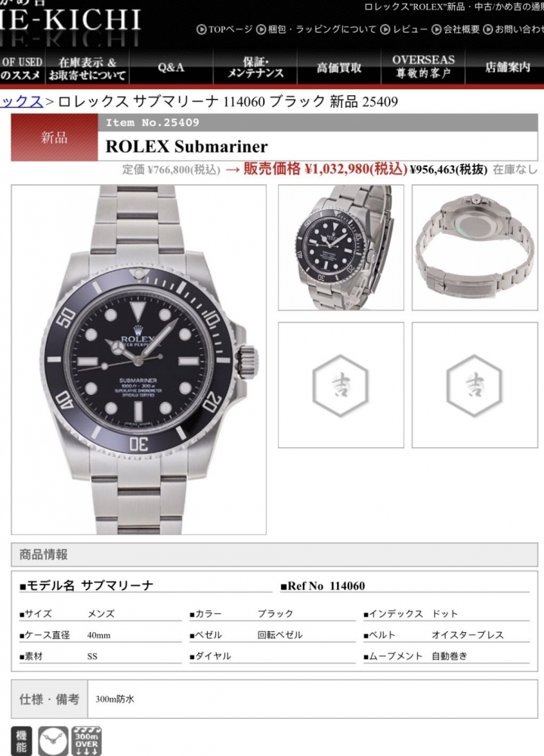
Task: Open the レビュー link
Action: [404, 29]
